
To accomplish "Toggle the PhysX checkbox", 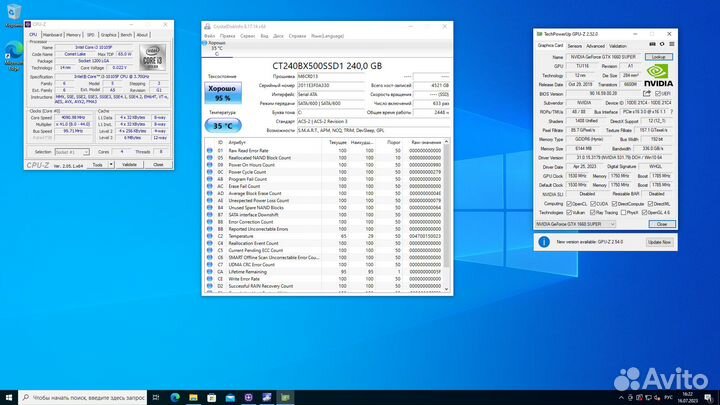I will coord(623,213).
